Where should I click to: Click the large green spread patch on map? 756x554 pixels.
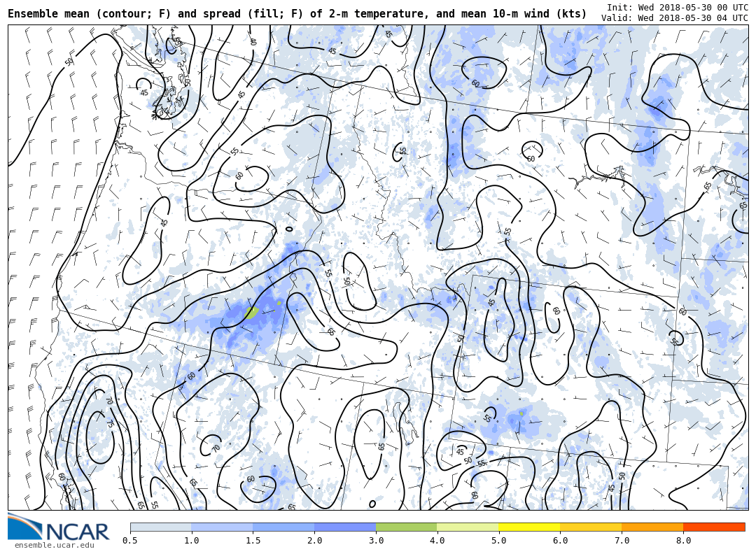click(251, 312)
